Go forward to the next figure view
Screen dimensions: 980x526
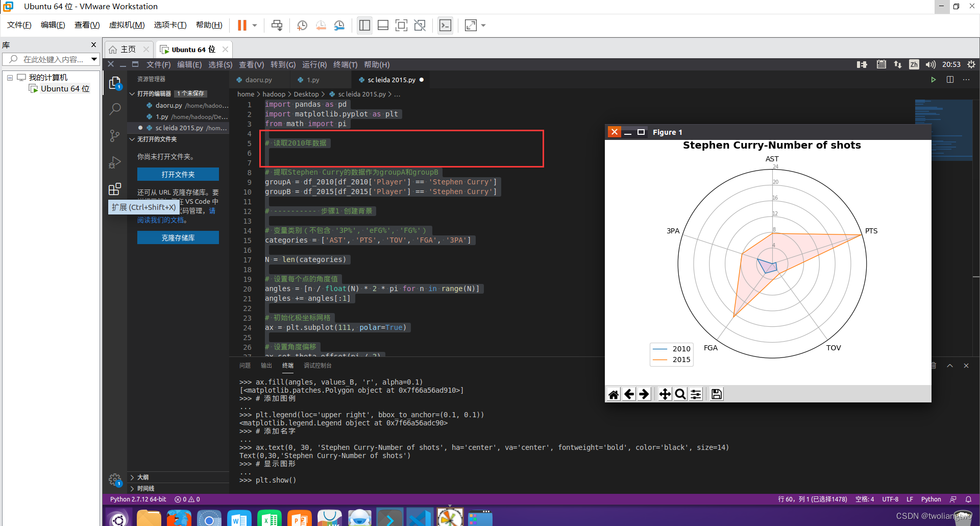(x=644, y=394)
